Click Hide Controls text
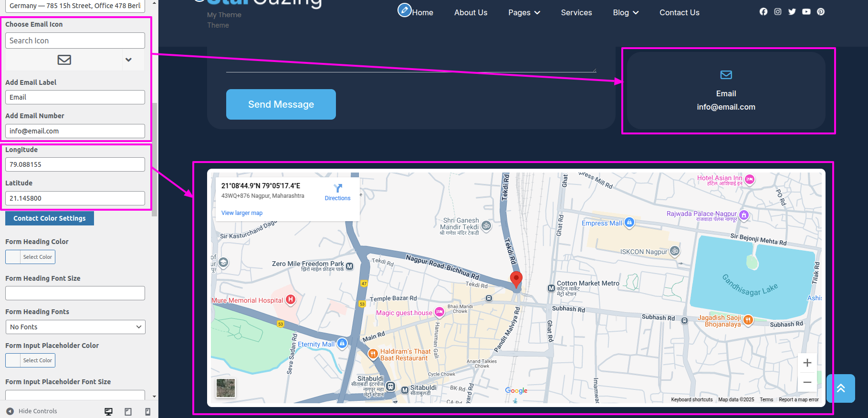 pos(38,411)
